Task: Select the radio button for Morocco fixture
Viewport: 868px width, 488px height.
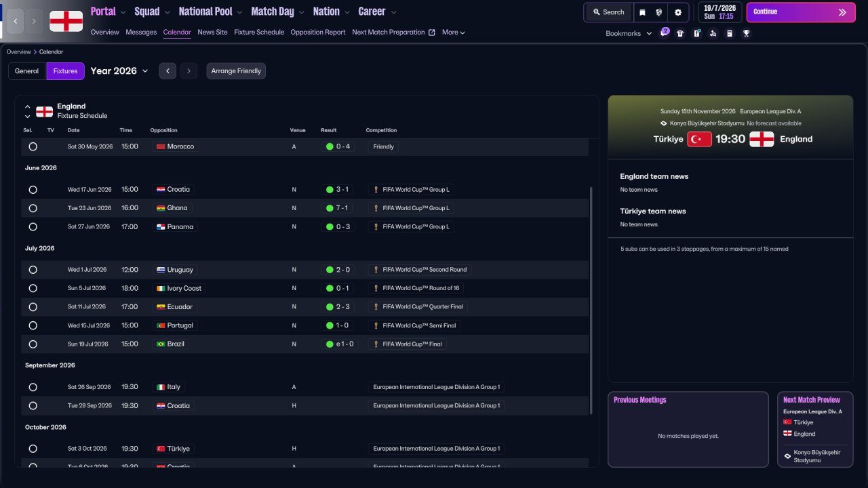Action: 33,146
